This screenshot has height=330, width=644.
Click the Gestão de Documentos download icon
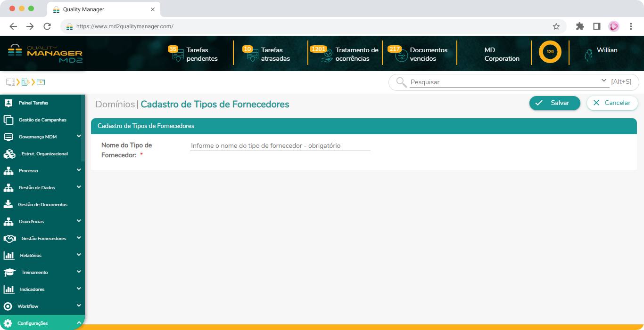pyautogui.click(x=8, y=204)
